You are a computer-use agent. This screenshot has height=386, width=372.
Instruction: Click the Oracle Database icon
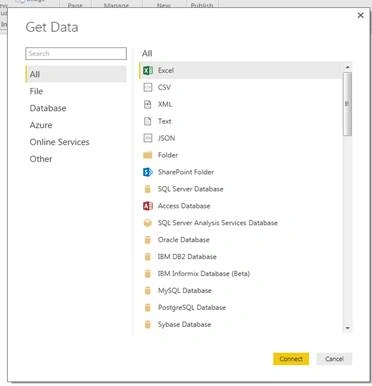point(148,240)
